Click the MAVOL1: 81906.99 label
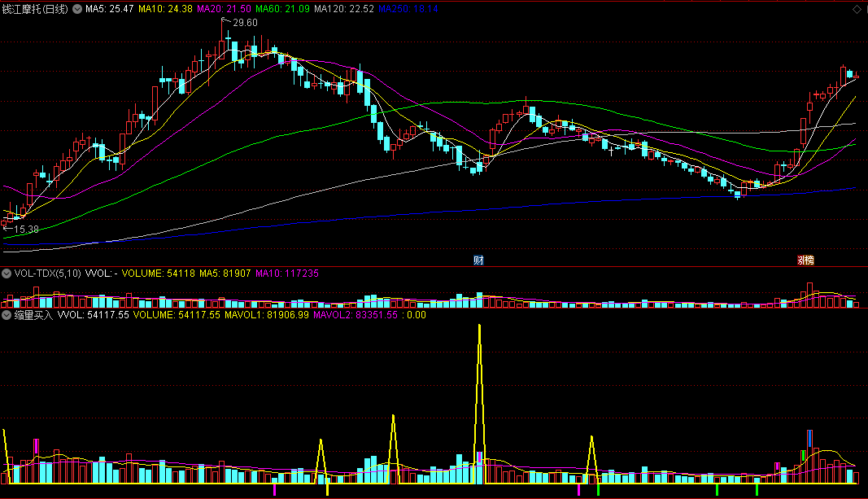The width and height of the screenshot is (868, 499). coord(267,315)
